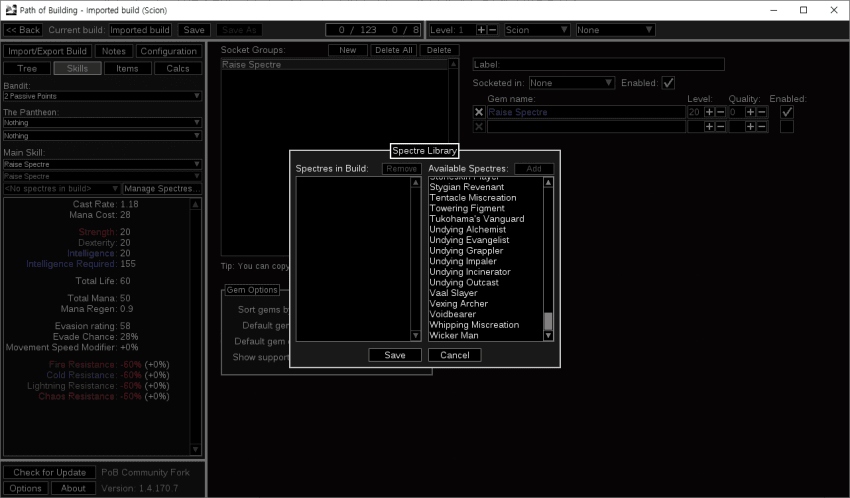Select Voidbearer spectre

coord(453,314)
